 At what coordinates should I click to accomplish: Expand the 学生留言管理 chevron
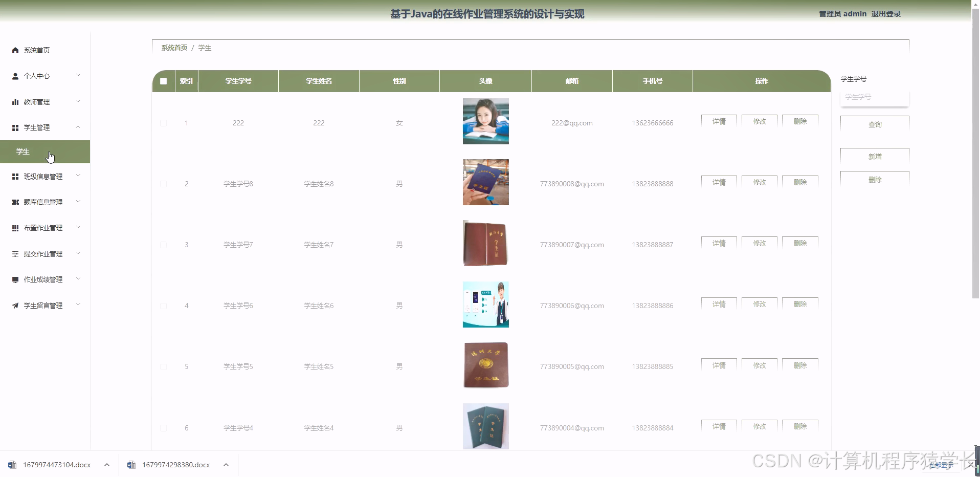click(78, 305)
